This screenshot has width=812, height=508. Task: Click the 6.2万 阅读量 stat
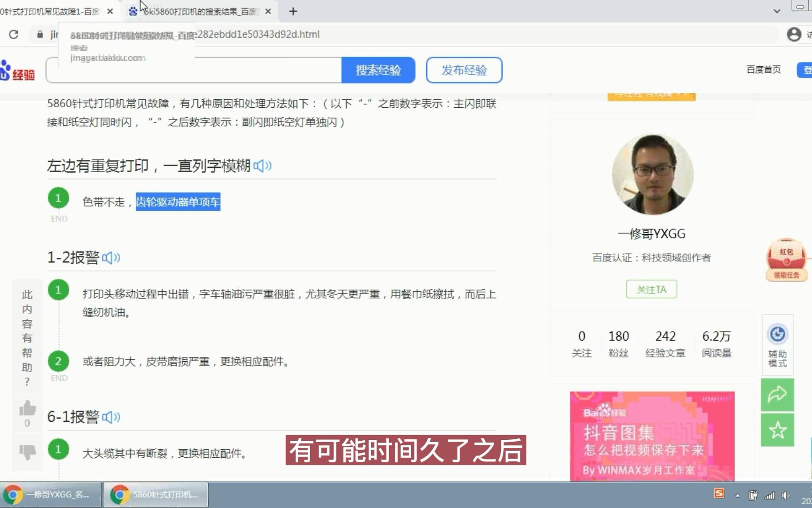pos(717,344)
